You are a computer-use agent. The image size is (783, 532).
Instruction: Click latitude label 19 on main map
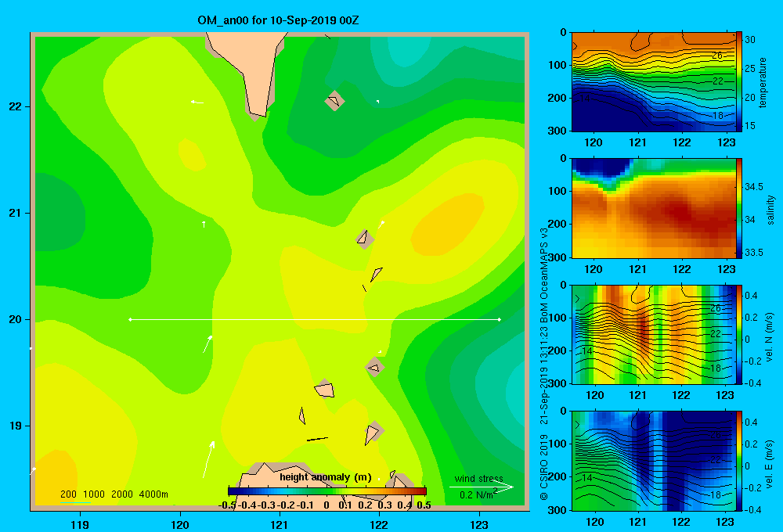point(16,426)
